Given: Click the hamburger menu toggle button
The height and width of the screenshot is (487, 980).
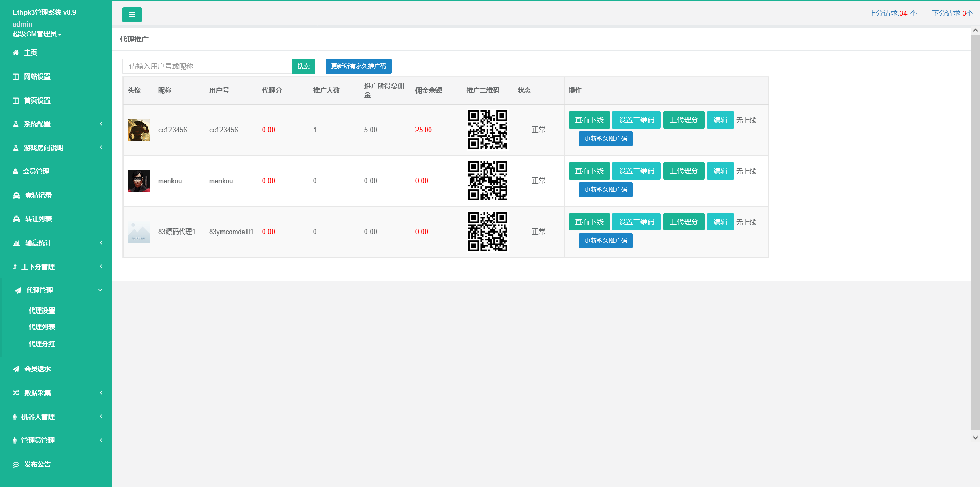Looking at the screenshot, I should pyautogui.click(x=132, y=15).
